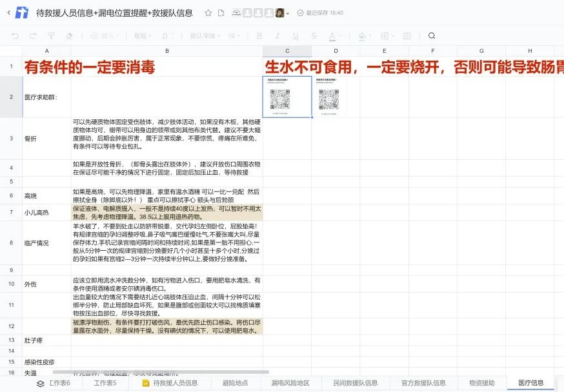Screen dimensions: 564x392
Task: Expand the fill color arrow
Action: 370,36
